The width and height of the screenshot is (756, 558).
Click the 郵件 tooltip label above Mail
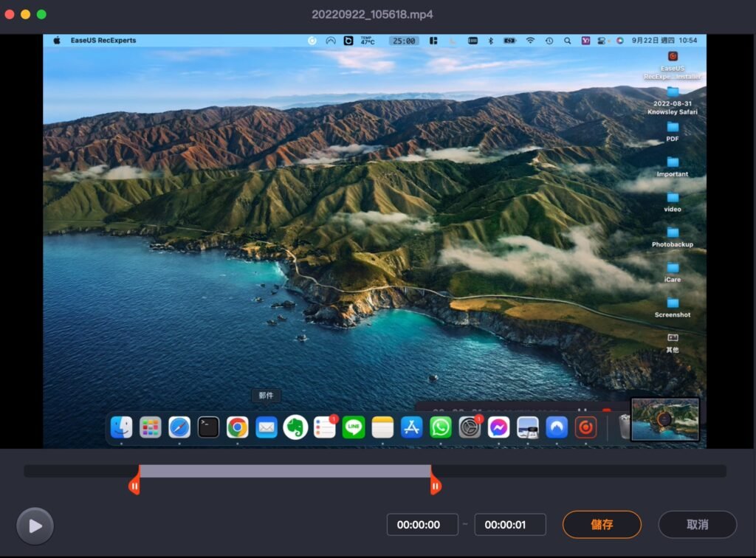click(266, 396)
